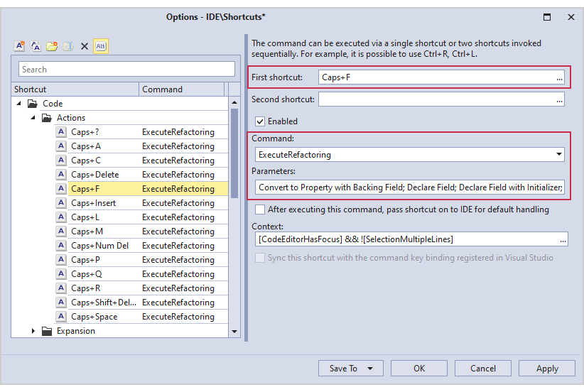584x392 pixels.
Task: Expand the Expansion folder node
Action: 33,331
